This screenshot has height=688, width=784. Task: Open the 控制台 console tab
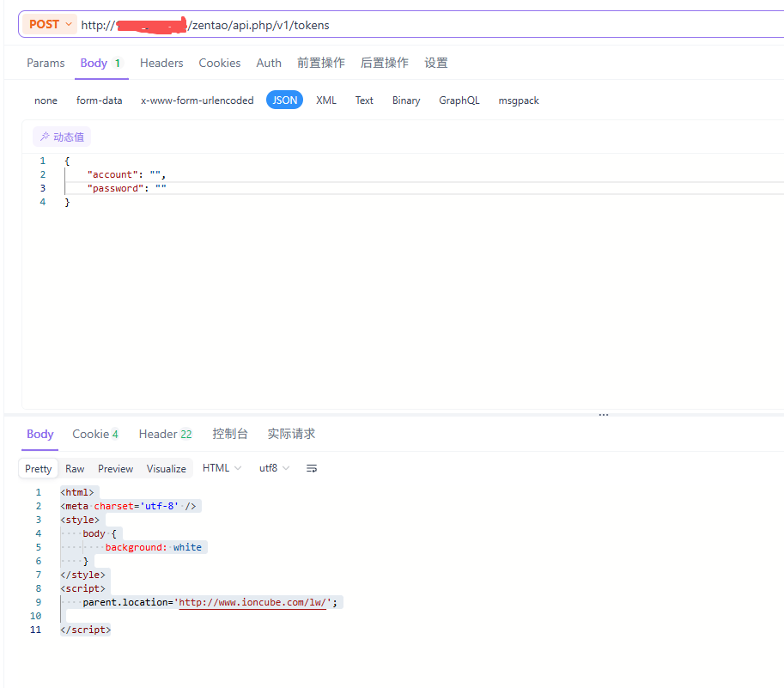tap(230, 434)
